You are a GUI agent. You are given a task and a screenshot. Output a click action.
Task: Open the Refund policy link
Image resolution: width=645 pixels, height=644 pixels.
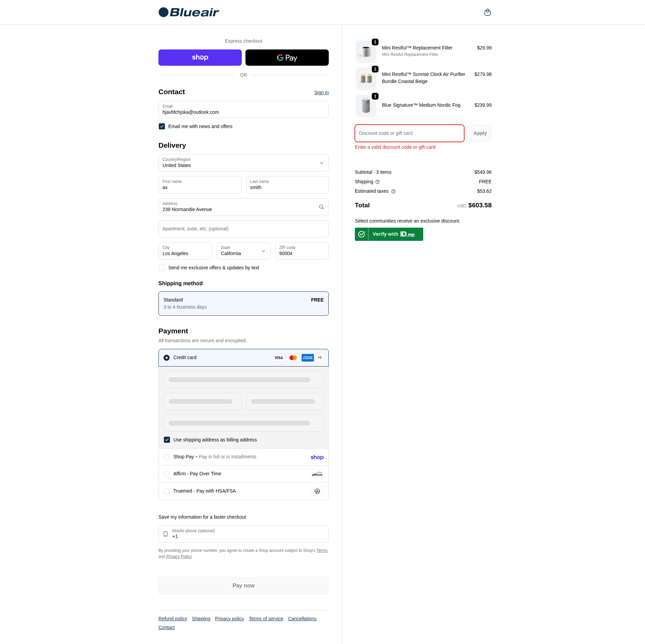[x=173, y=619]
